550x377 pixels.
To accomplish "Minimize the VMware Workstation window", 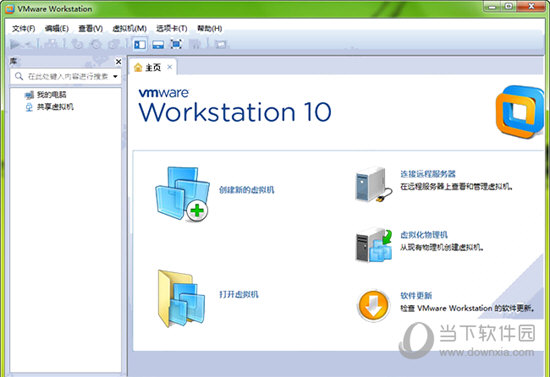I will pos(493,6).
